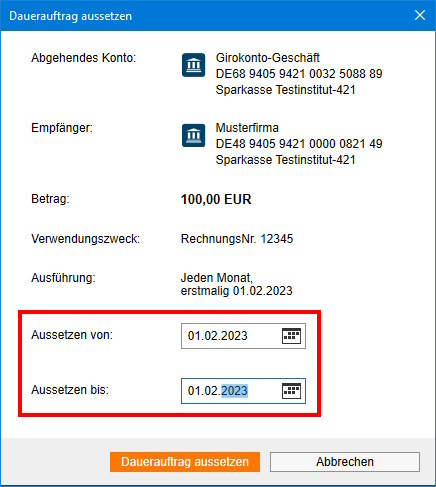Click bank icon next to Musterfirma
Screen dimensions: 436x487
coord(194,135)
